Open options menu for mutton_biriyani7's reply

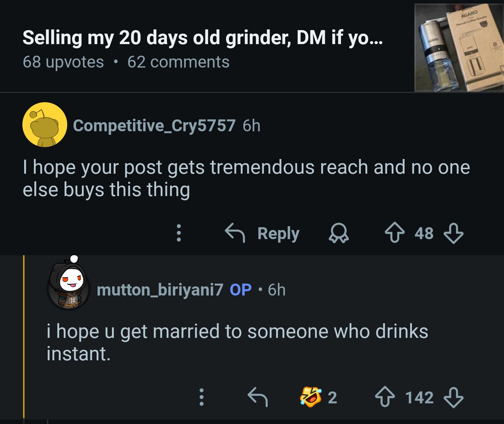tap(201, 397)
